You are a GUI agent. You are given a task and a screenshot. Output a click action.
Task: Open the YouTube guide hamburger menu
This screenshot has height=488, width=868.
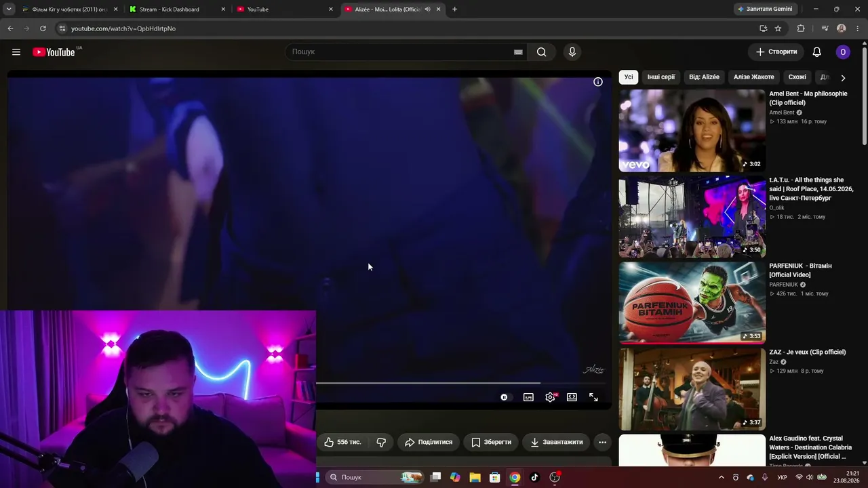pyautogui.click(x=16, y=52)
